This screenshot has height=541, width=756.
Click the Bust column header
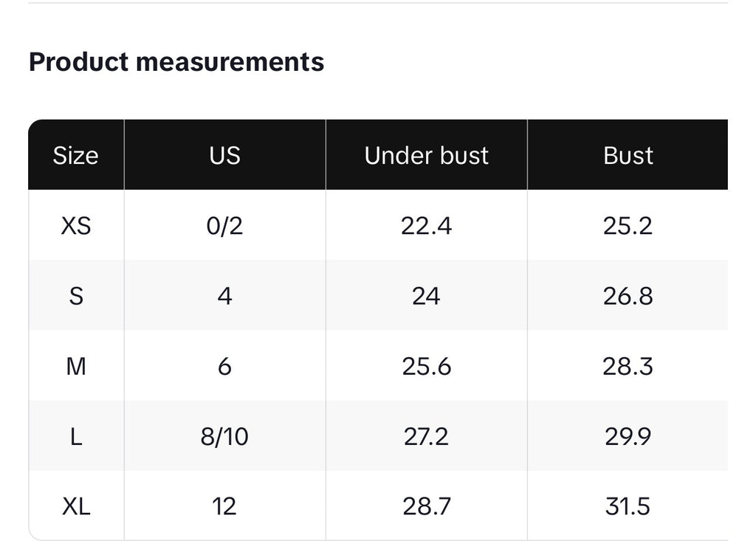coord(628,156)
